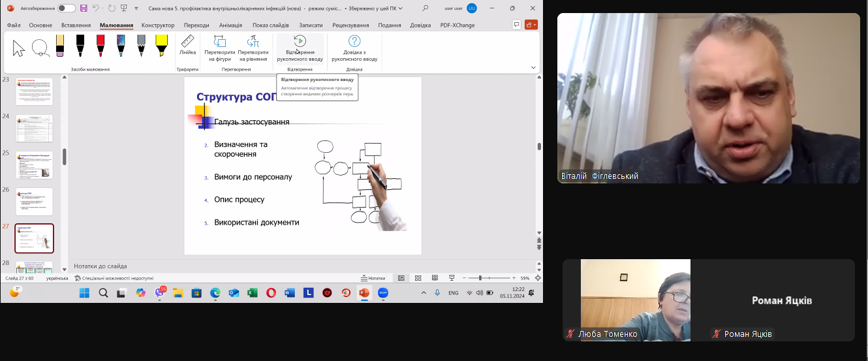Open Excel from the taskbar

[x=252, y=293]
